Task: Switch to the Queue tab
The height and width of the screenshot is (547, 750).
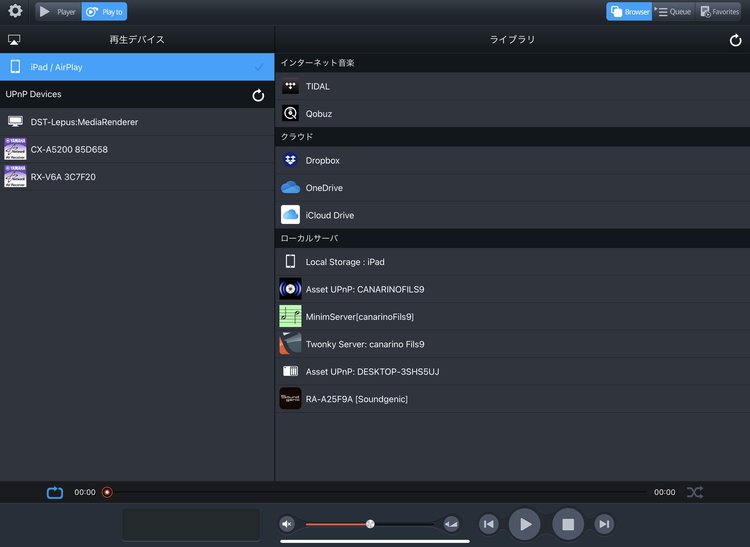Action: (673, 12)
